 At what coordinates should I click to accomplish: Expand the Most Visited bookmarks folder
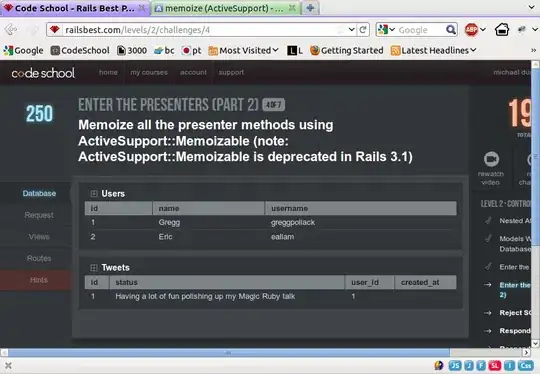coord(243,50)
